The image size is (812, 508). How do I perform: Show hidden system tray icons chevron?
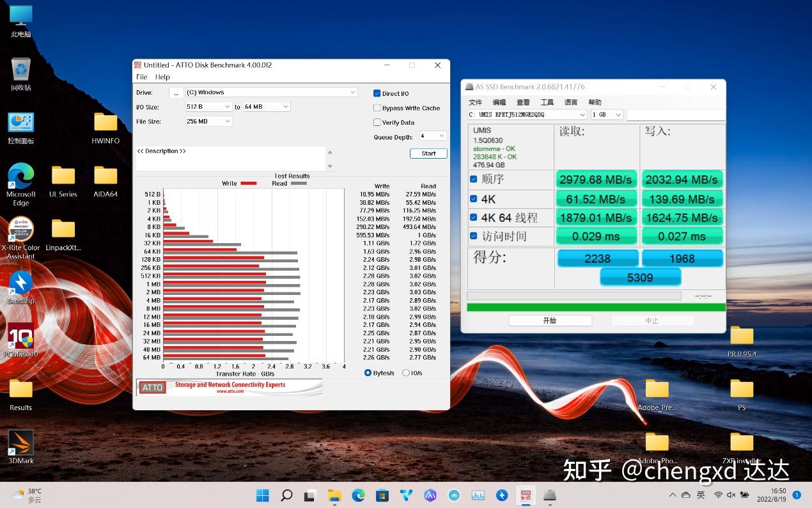click(672, 495)
